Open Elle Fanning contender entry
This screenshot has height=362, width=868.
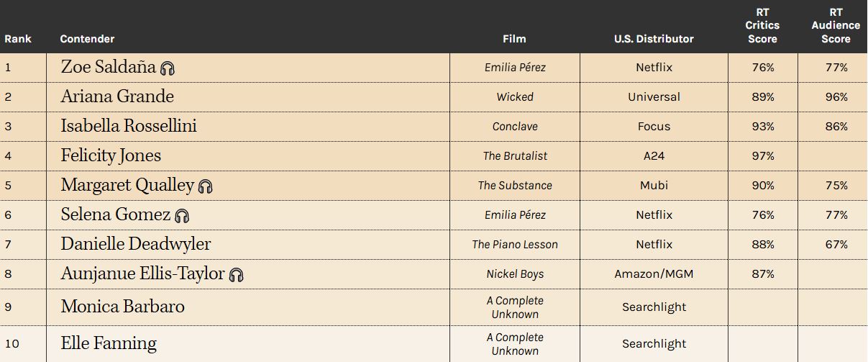coord(109,343)
